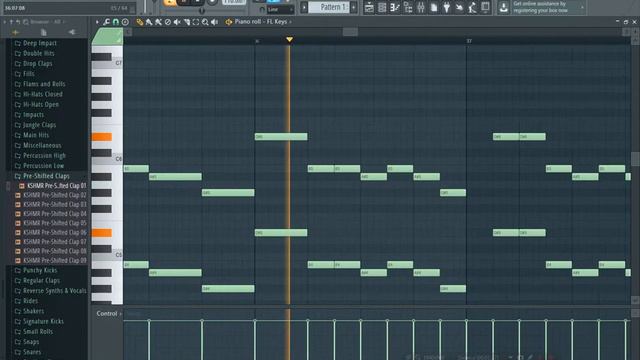Click the green piano roll corner color swatch
Screen dimensions: 640x360
coord(107,37)
